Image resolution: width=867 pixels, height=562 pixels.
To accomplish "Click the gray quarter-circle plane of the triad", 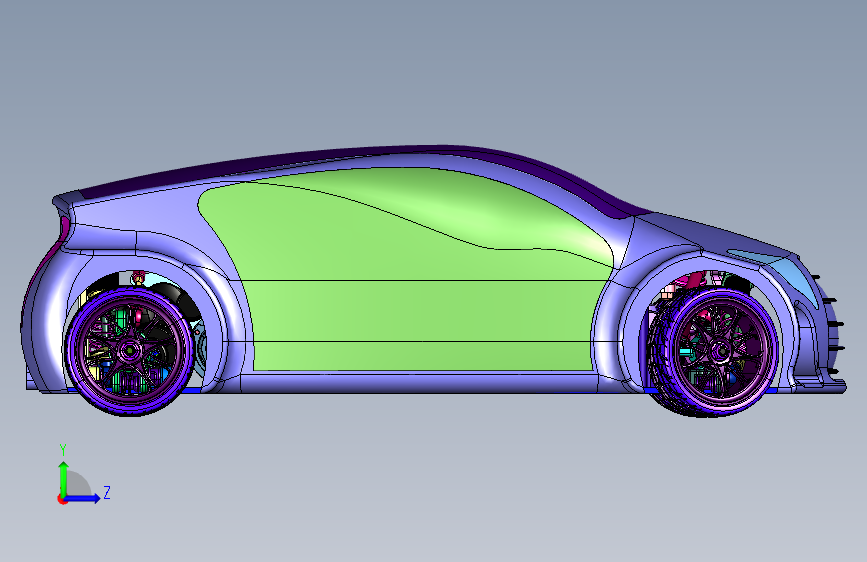I will pos(77,485).
